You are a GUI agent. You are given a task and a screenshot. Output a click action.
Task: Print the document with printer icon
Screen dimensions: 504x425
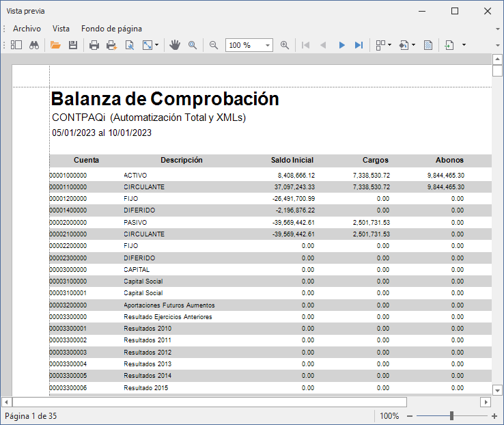pyautogui.click(x=94, y=45)
